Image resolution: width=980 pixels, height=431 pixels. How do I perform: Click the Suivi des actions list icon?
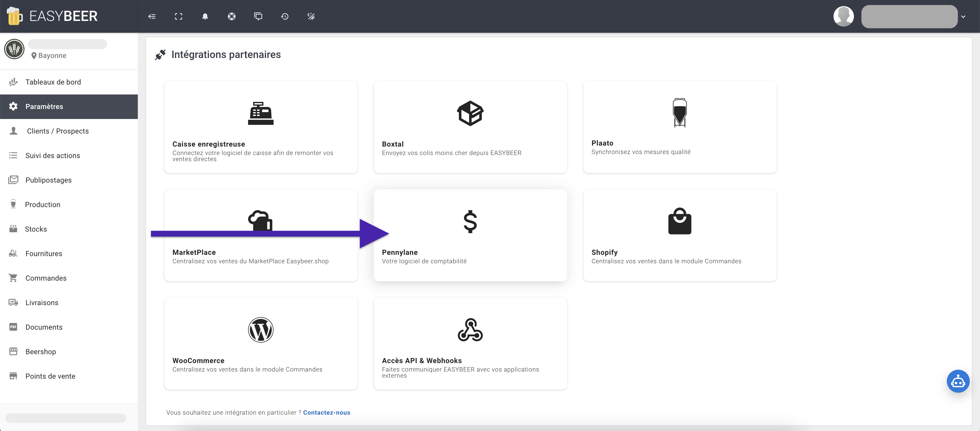point(13,155)
